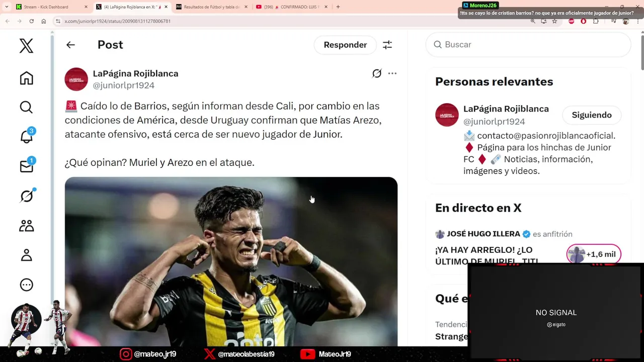Open the Profile person icon
644x362 pixels.
(26, 255)
